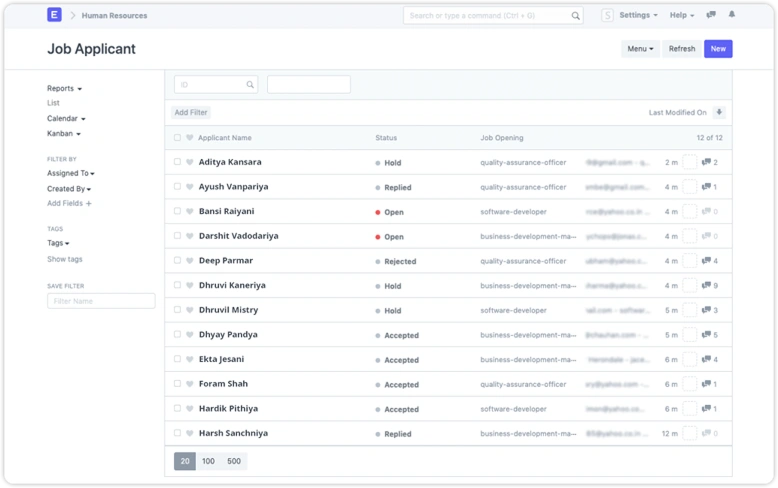Like Dhruvi Kaneriya with heart icon
The width and height of the screenshot is (778, 488).
(190, 285)
